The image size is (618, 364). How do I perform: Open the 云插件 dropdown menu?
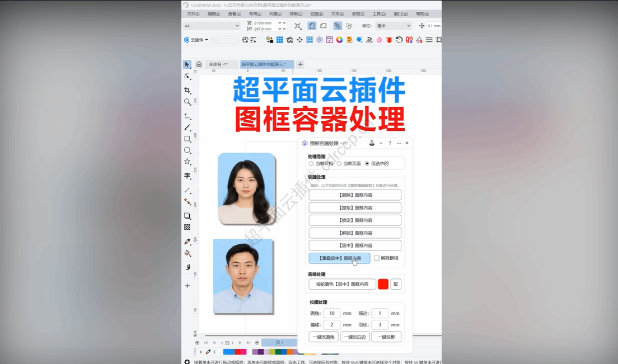tap(196, 40)
